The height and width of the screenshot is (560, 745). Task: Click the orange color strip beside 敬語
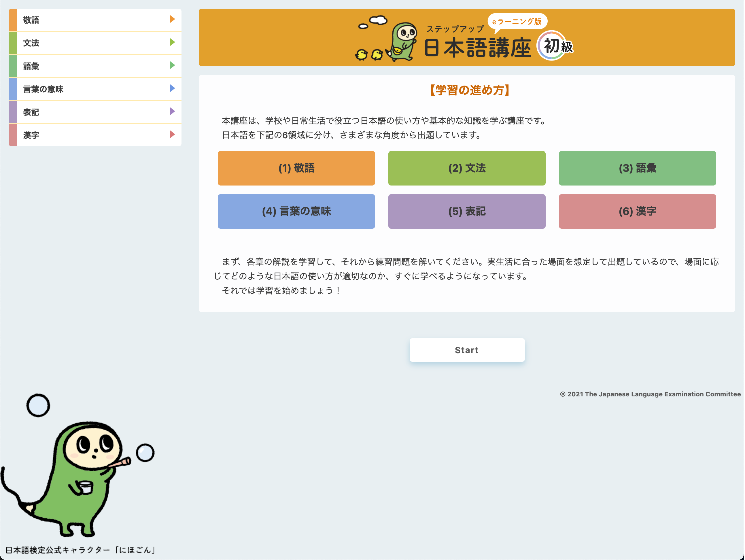coord(13,20)
